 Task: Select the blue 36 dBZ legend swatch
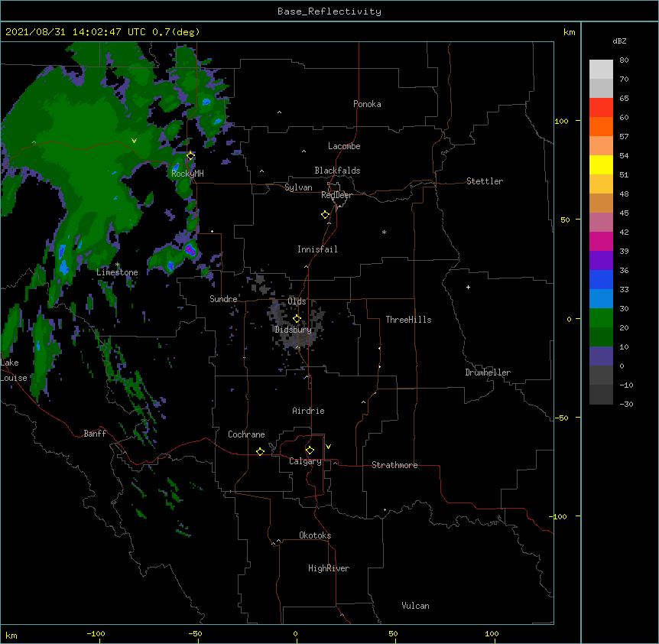tap(601, 279)
